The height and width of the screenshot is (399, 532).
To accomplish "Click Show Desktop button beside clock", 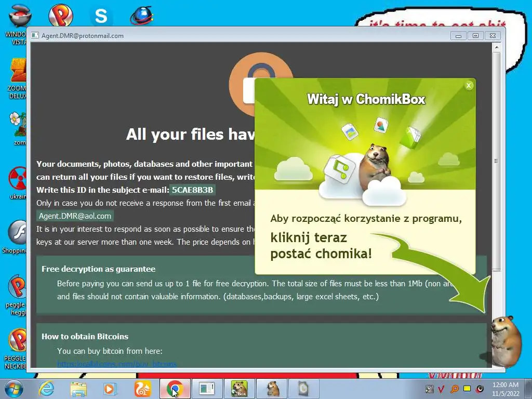I will [x=528, y=389].
